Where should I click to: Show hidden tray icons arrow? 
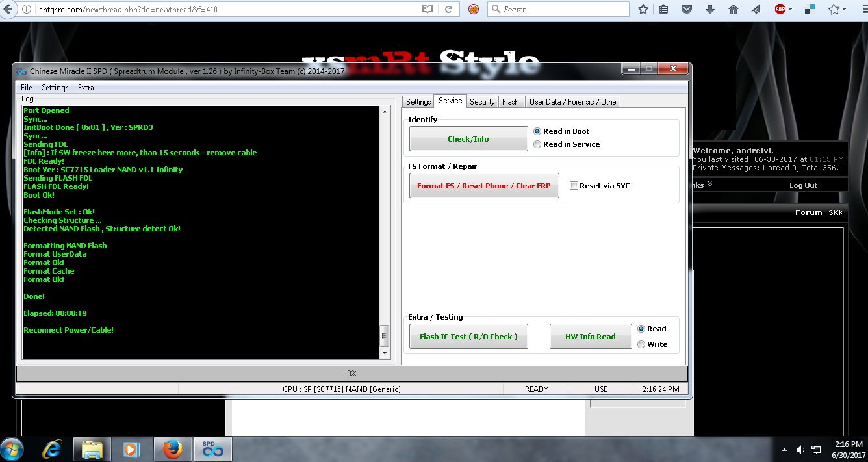785,450
